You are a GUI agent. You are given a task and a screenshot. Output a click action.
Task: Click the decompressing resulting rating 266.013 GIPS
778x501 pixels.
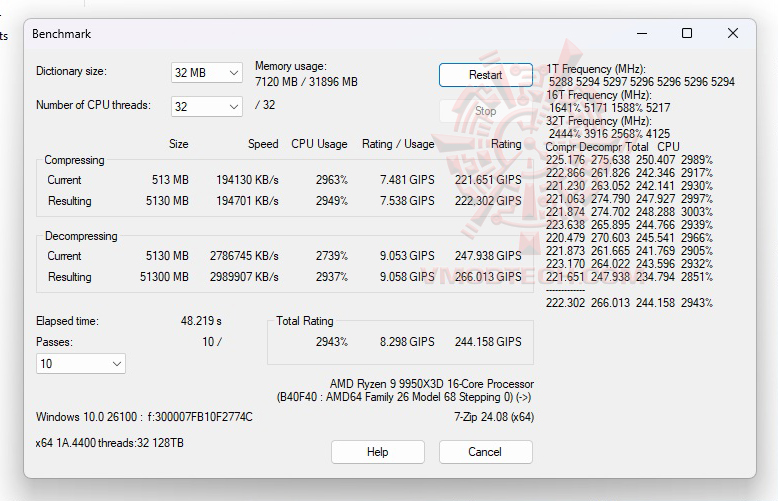click(488, 277)
